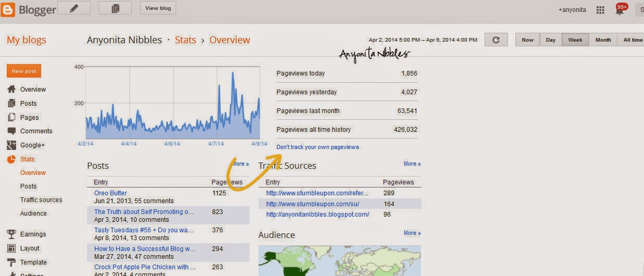Open Tasty Tuesdays #56 post
Screen dimensions: 644x276
[x=144, y=230]
